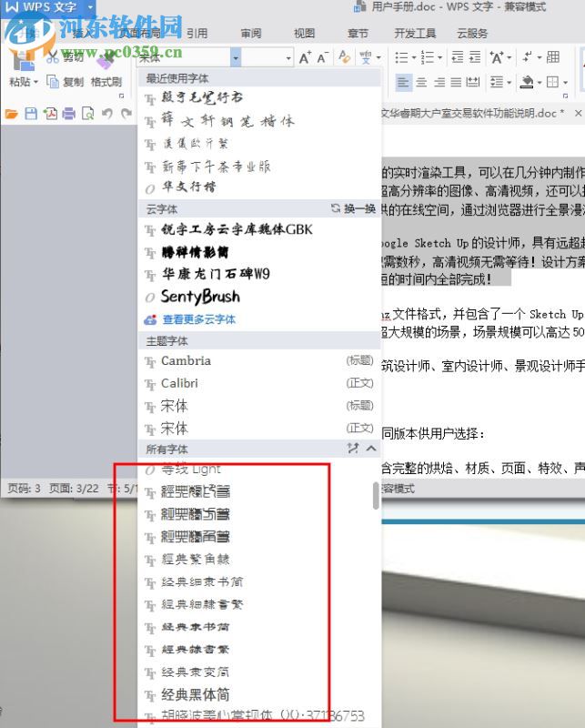This screenshot has height=728, width=585.
Task: Click 查看更多云字体 link
Action: pyautogui.click(x=199, y=319)
